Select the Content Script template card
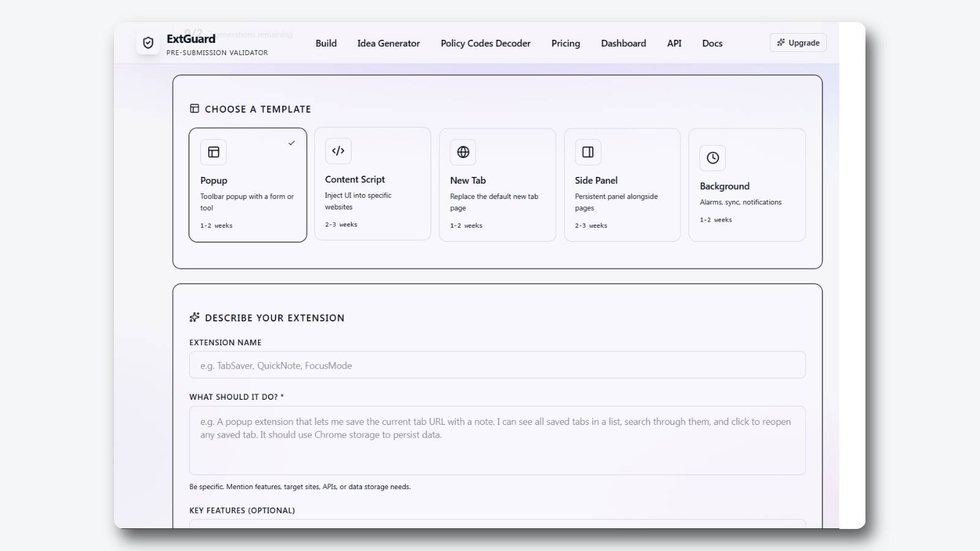This screenshot has height=551, width=980. point(372,184)
